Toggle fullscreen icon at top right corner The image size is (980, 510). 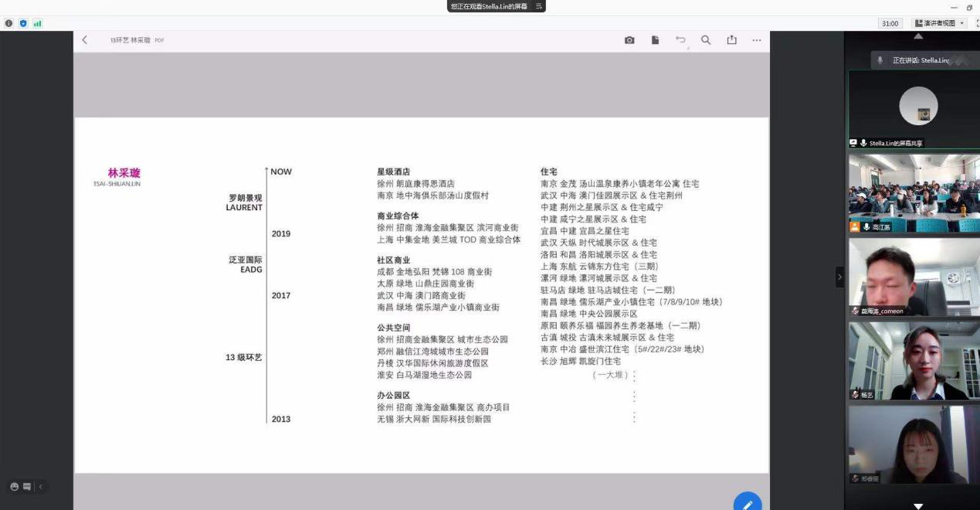[x=976, y=24]
